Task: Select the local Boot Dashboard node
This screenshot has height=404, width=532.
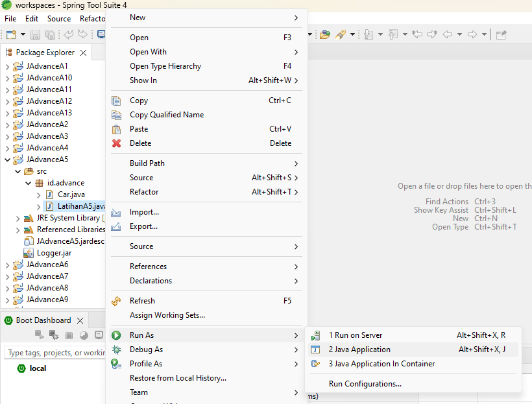Action: (32, 368)
